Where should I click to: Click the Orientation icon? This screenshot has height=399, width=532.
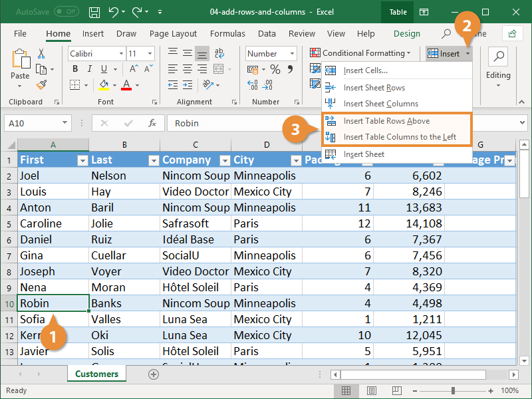coord(207,84)
